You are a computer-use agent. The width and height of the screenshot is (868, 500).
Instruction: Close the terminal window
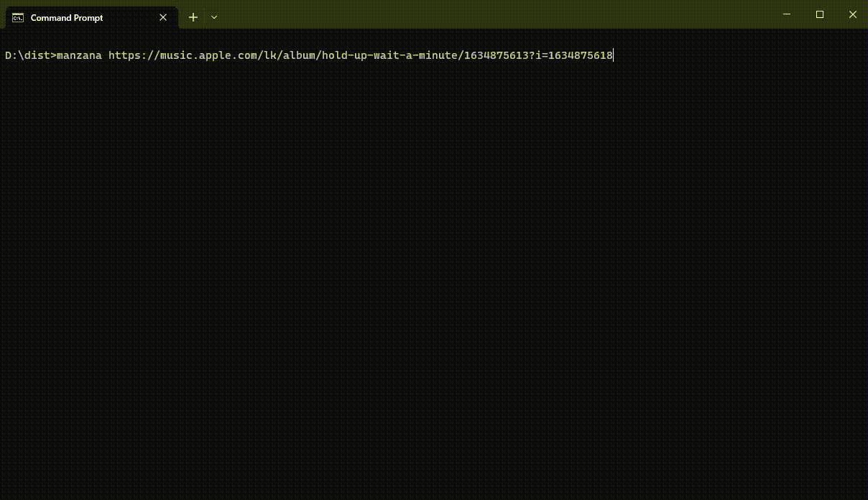tap(852, 14)
